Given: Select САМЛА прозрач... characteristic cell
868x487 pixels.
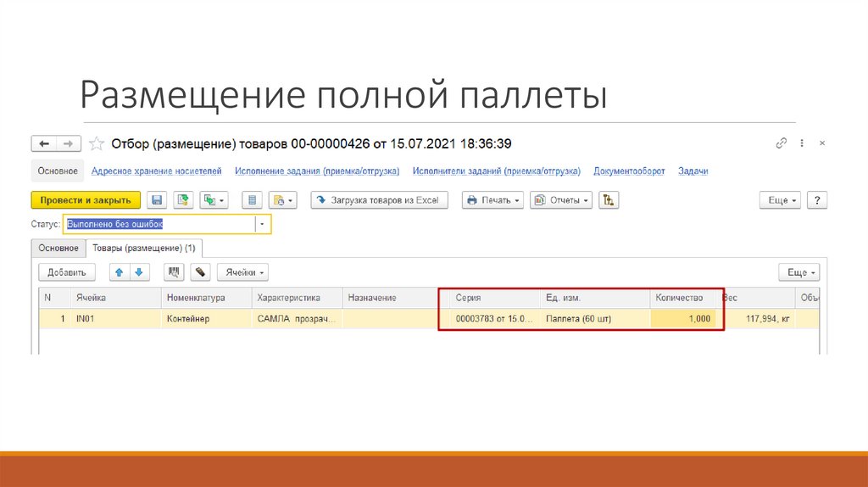Looking at the screenshot, I should (297, 318).
